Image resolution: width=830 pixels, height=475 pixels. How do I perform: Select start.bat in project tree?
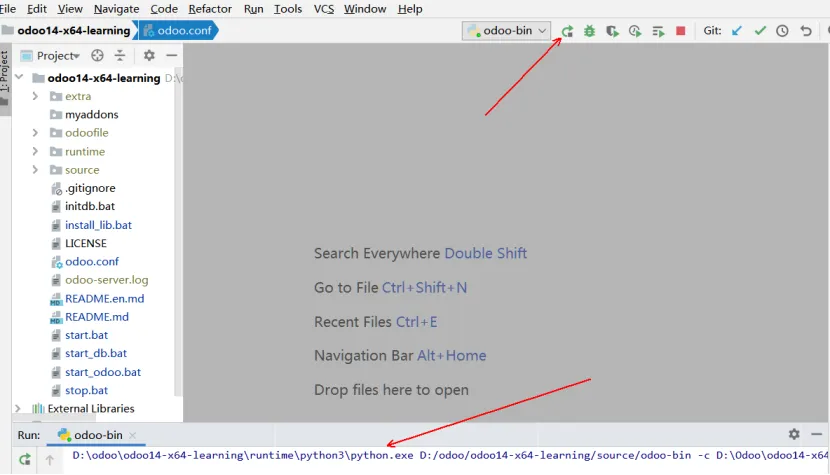(x=86, y=335)
